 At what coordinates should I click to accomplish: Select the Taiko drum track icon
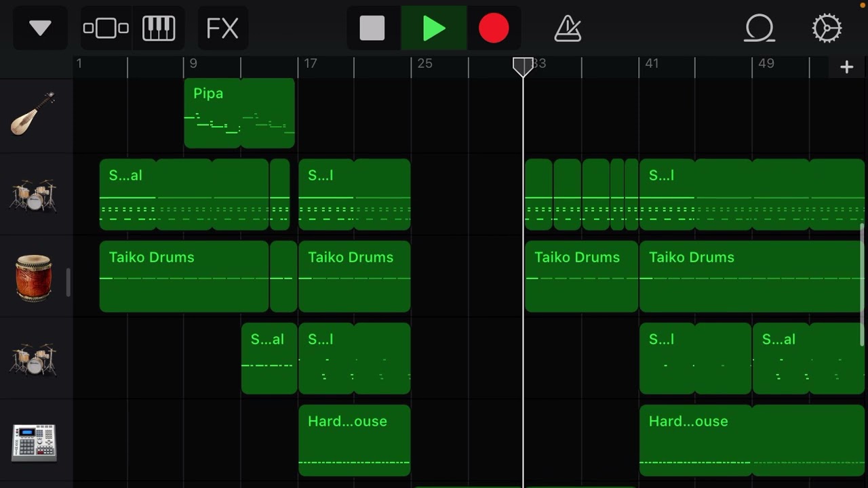[x=33, y=278]
